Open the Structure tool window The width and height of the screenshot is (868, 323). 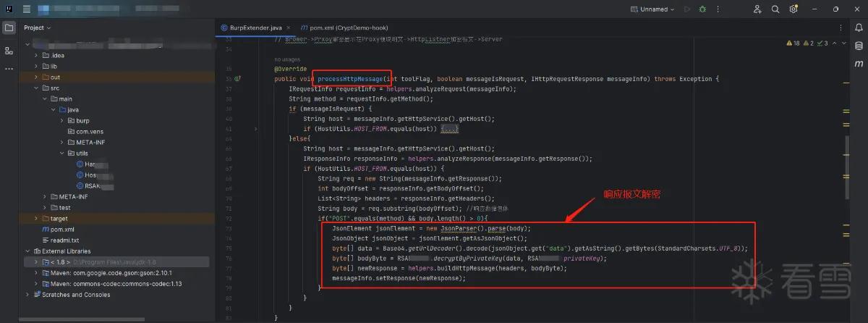(9, 51)
